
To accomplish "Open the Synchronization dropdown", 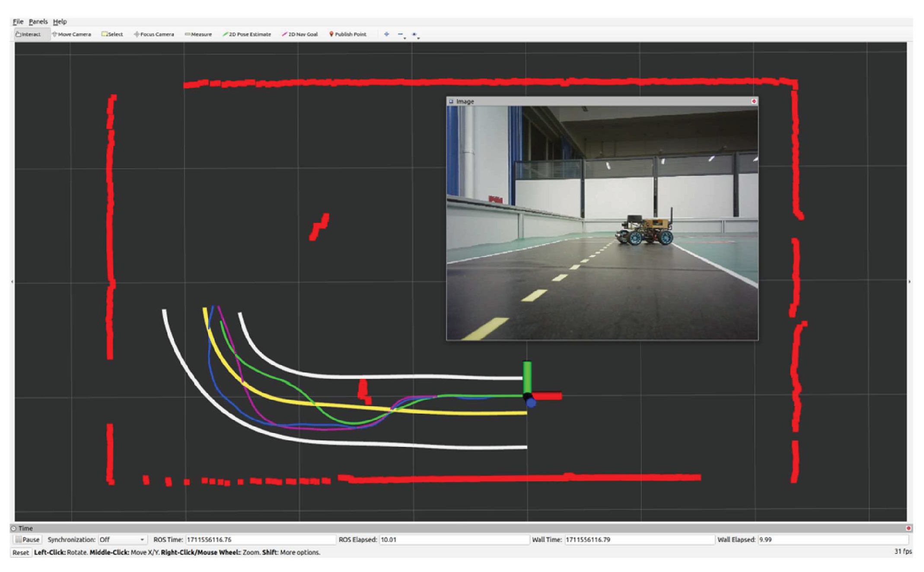I will [122, 540].
